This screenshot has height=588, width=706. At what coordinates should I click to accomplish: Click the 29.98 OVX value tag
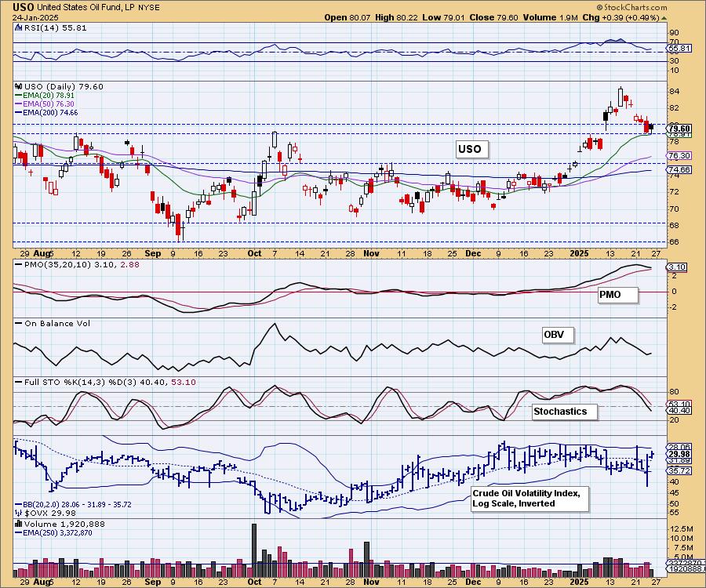680,455
